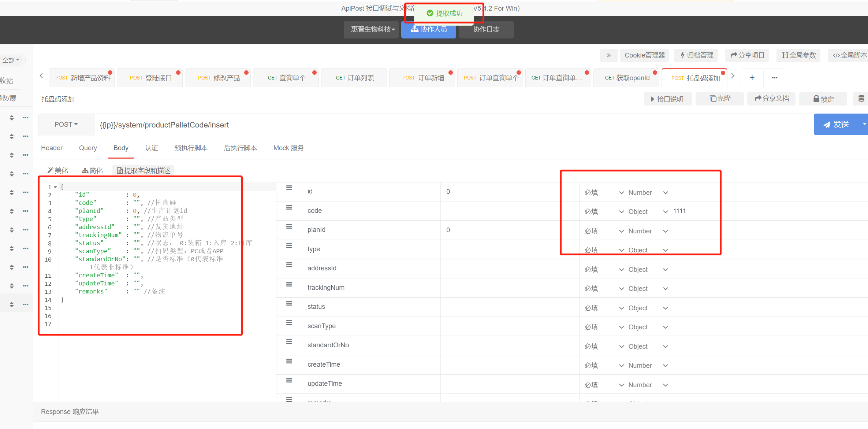868x429 pixels.
Task: Open the 认证 tab
Action: (152, 148)
